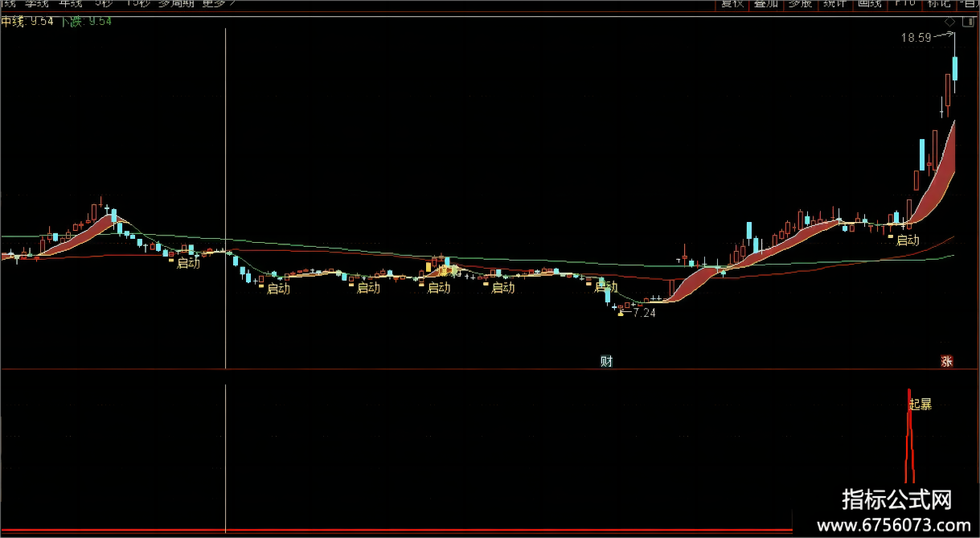Open the F10 company info button

point(905,3)
